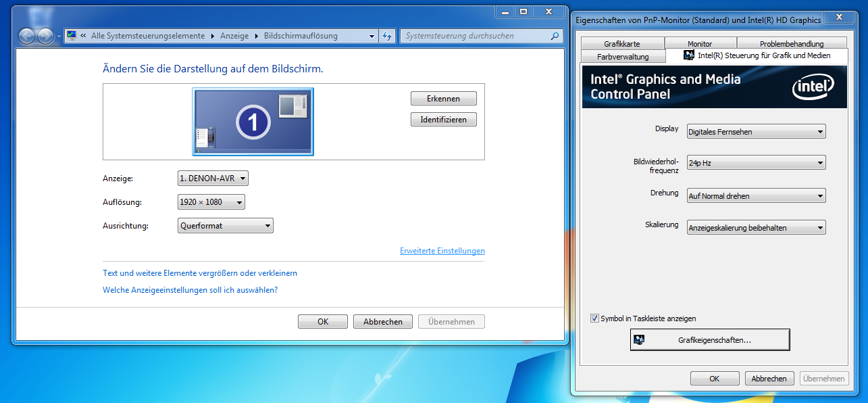
Task: Open Text und weitere Elemente vergrößern link
Action: coord(200,273)
